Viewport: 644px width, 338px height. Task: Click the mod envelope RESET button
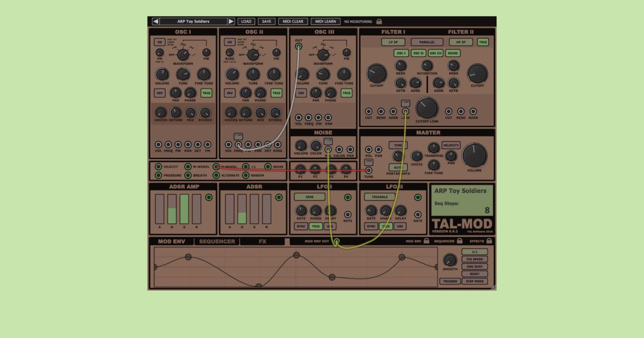pos(474,274)
